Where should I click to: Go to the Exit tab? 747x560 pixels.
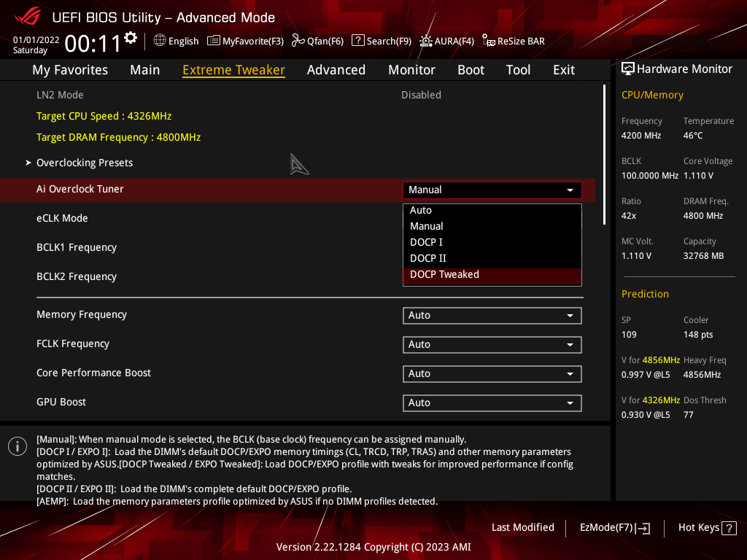564,70
